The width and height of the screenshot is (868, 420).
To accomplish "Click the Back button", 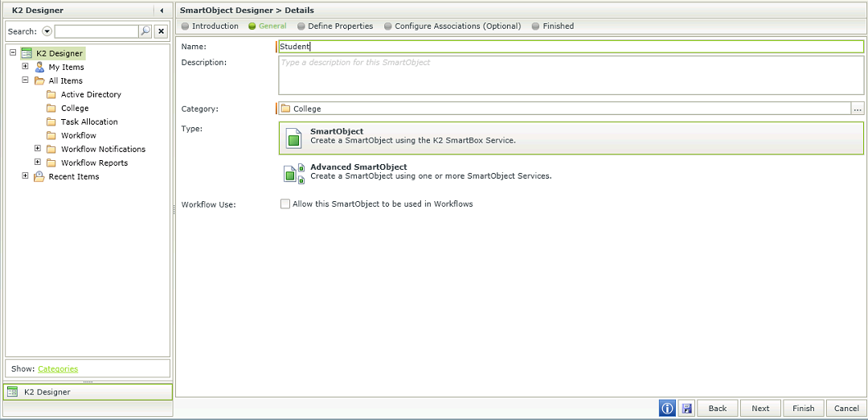I will click(x=718, y=409).
